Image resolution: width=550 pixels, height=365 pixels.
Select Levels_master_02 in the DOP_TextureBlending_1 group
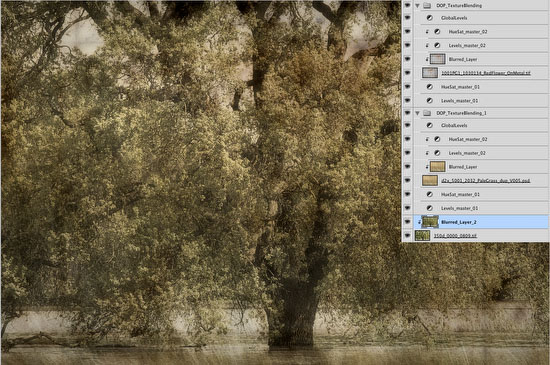coord(467,153)
